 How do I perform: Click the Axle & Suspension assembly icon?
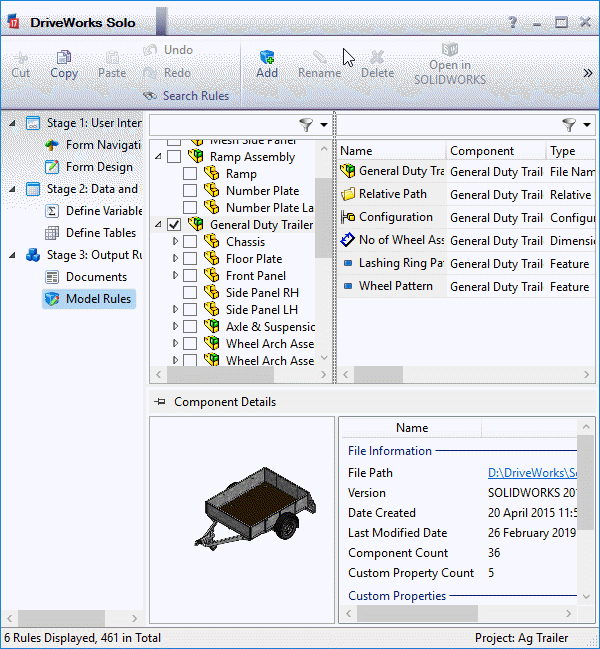pyautogui.click(x=212, y=326)
